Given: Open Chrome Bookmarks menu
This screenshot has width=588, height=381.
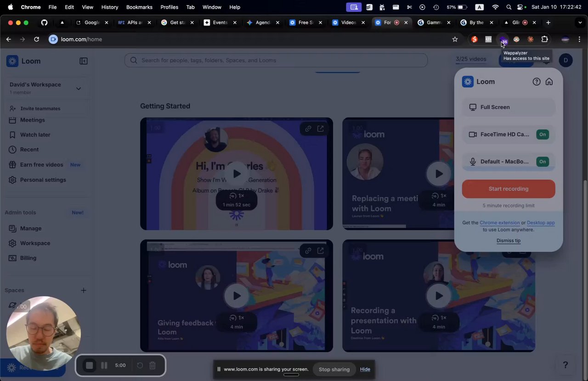Looking at the screenshot, I should tap(139, 7).
